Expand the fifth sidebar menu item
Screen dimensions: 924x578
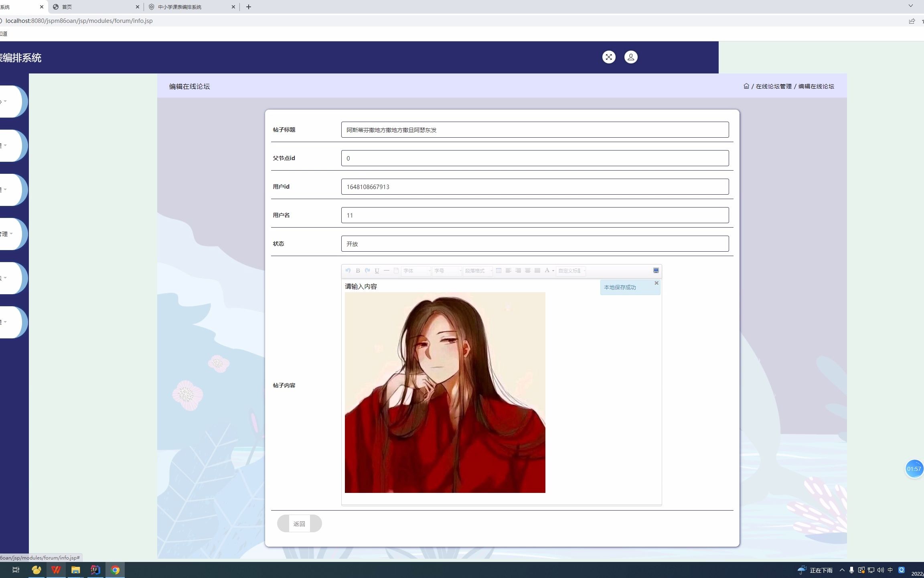click(x=11, y=278)
